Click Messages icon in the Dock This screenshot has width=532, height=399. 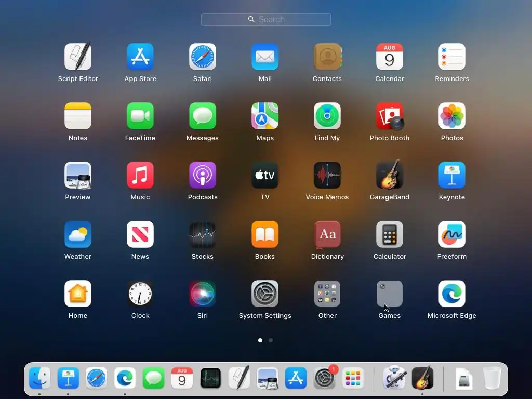point(153,378)
